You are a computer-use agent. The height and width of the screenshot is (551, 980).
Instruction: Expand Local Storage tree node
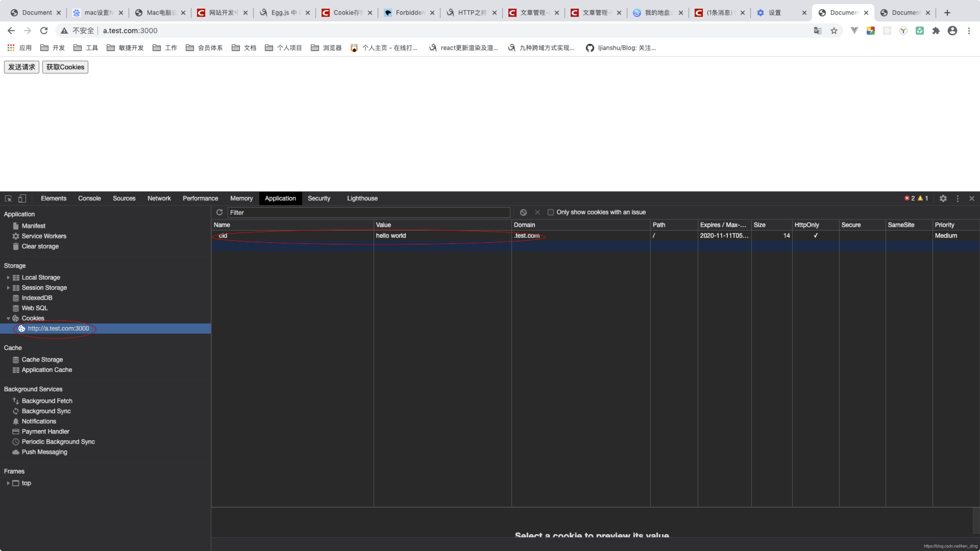[x=8, y=278]
